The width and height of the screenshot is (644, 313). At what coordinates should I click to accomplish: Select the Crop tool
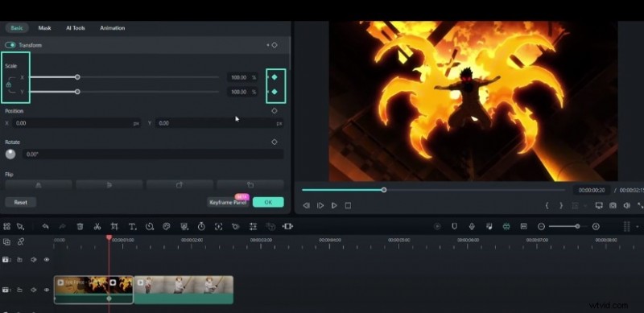[x=114, y=226]
